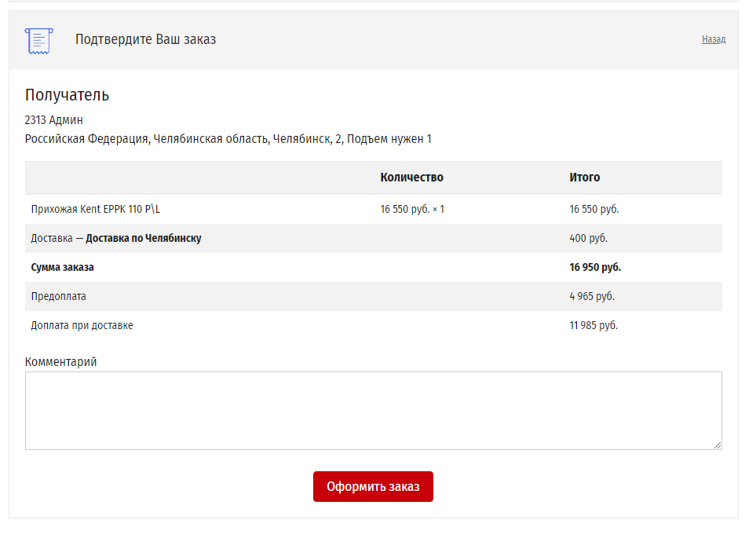Click the receipt icon in the header
This screenshot has width=756, height=538.
38,40
